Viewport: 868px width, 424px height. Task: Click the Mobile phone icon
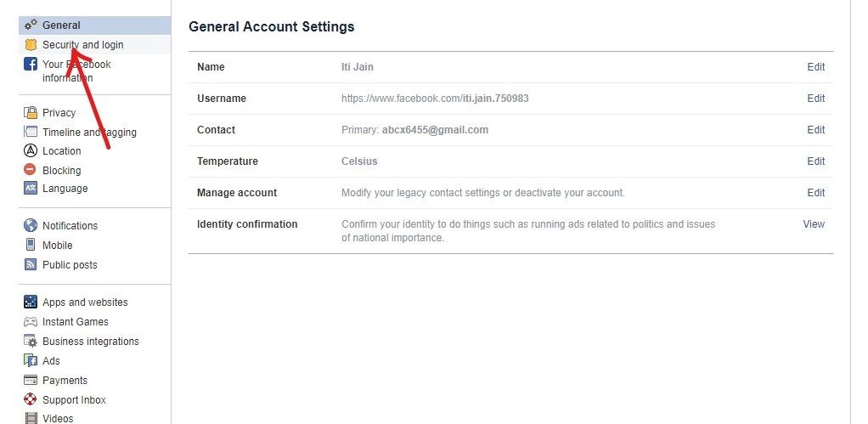pos(31,245)
